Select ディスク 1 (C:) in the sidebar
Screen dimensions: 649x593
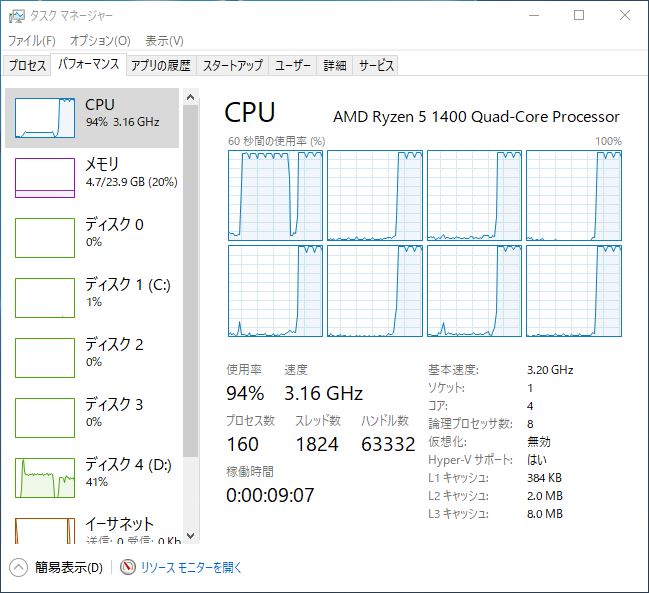click(x=92, y=298)
